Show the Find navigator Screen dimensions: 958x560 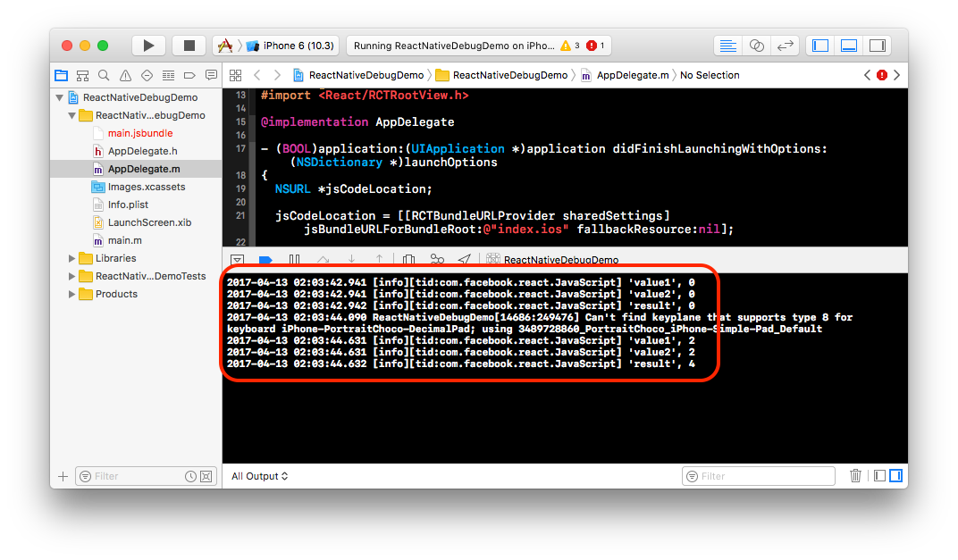coord(104,76)
